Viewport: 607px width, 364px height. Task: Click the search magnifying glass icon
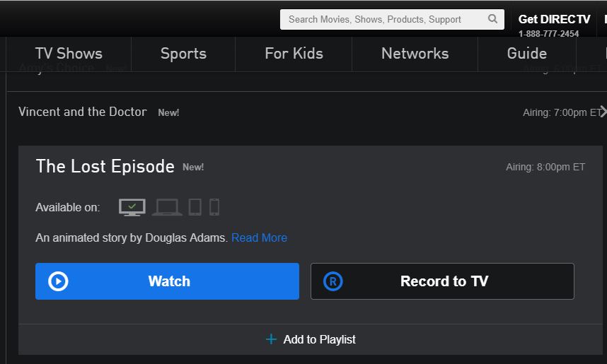pos(492,19)
